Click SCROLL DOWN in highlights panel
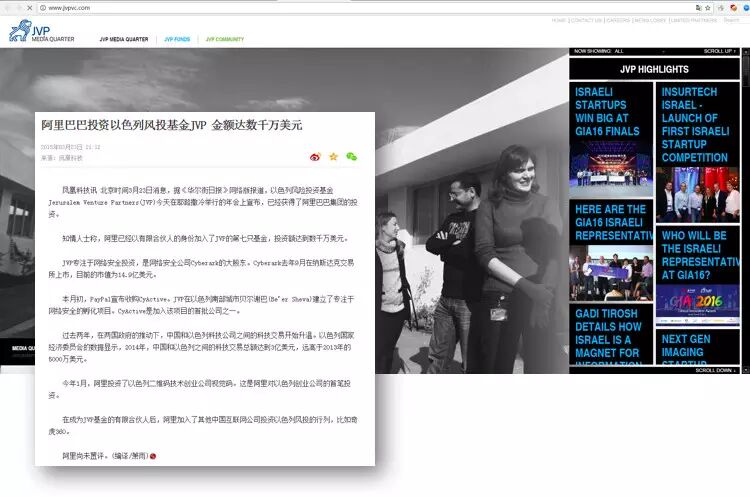 pyautogui.click(x=715, y=370)
